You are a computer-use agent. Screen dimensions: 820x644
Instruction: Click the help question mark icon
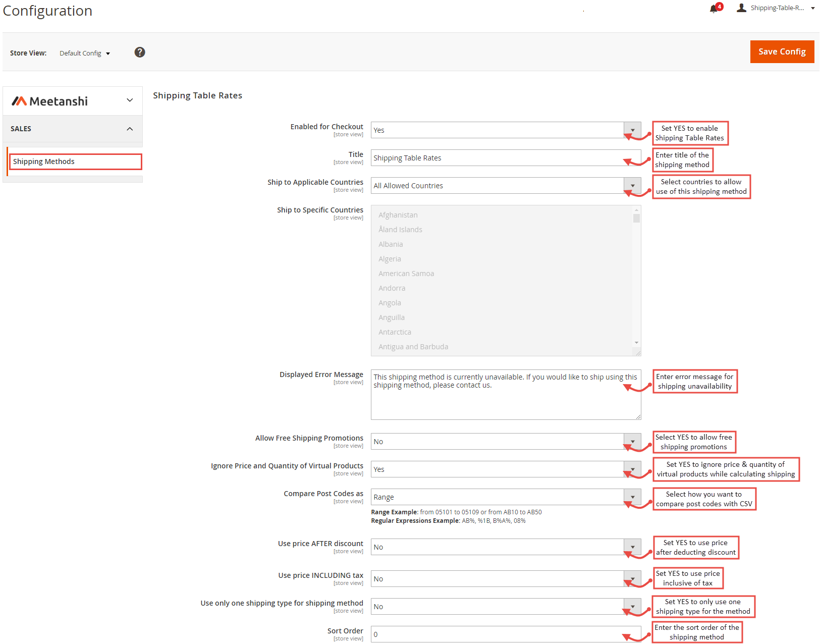click(x=140, y=52)
